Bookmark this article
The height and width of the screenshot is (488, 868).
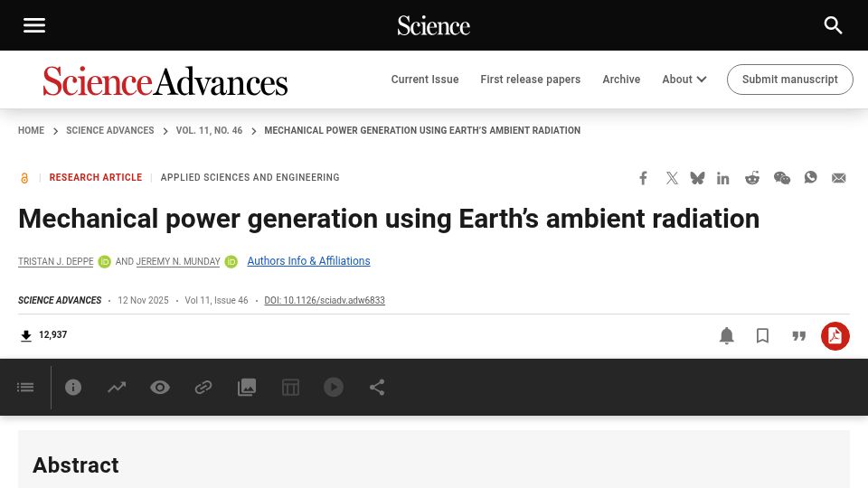pyautogui.click(x=762, y=336)
